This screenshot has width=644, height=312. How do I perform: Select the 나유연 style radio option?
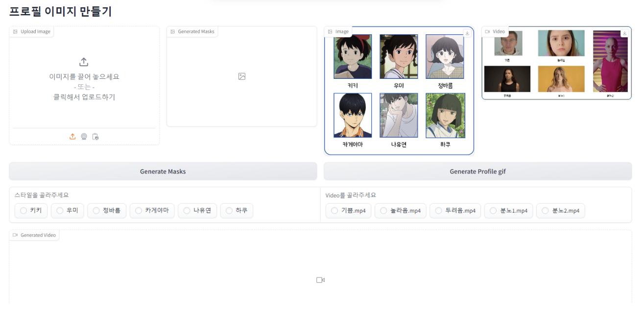tap(197, 211)
